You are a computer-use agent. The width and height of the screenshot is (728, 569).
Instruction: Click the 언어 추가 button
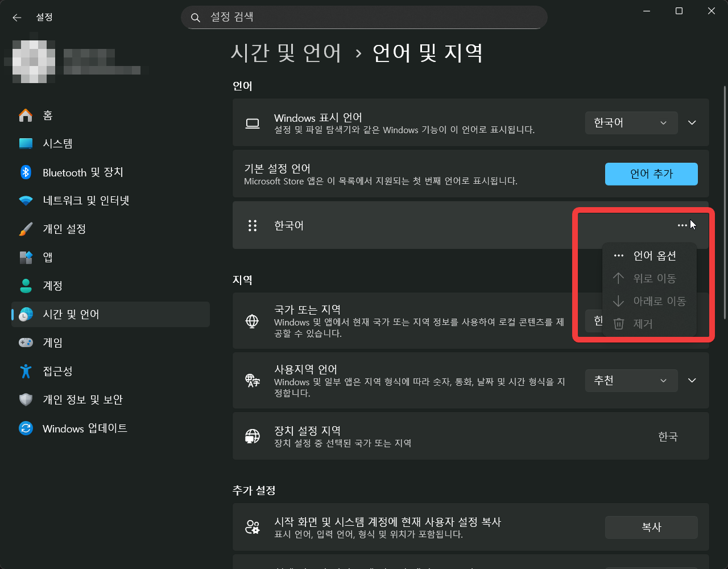coord(651,174)
